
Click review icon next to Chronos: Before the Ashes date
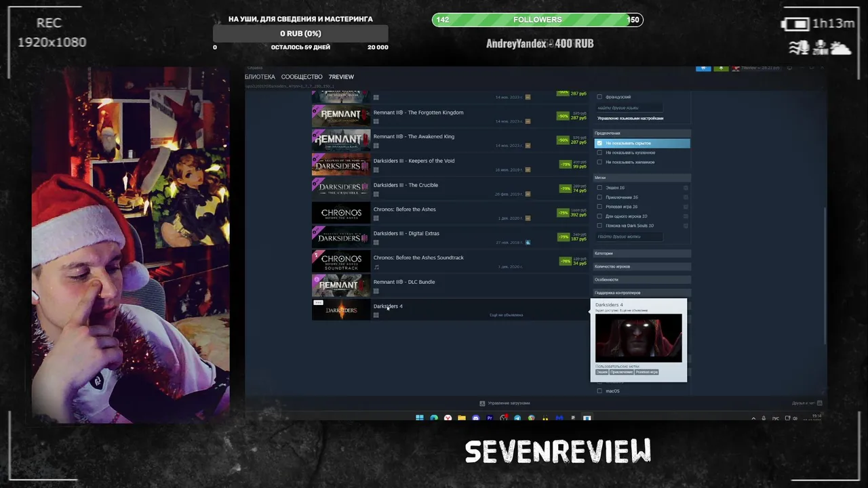(x=528, y=218)
